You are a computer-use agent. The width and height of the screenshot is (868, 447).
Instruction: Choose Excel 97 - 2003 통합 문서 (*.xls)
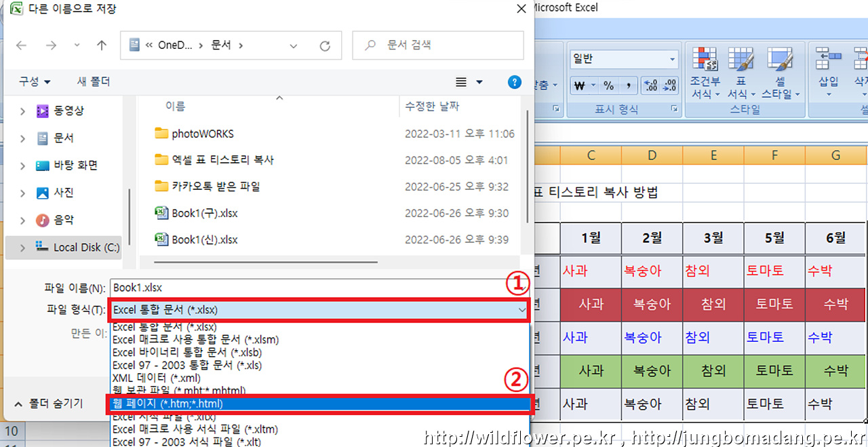point(186,365)
